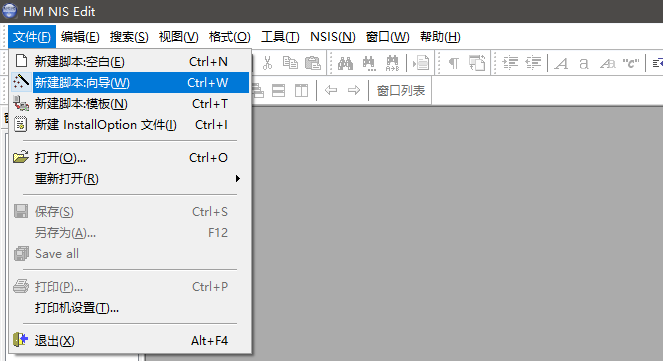Select 新建脚本:向导(W) menu entry
Image resolution: width=663 pixels, height=361 pixels.
[x=130, y=82]
